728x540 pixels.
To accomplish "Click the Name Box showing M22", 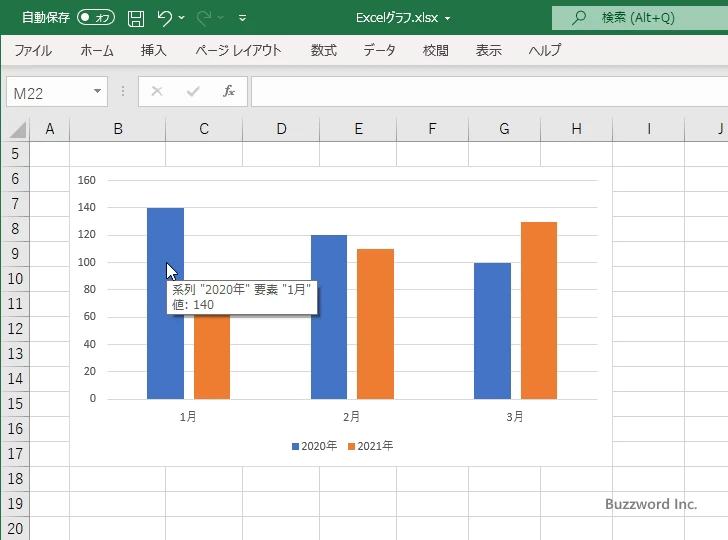I will tap(57, 92).
